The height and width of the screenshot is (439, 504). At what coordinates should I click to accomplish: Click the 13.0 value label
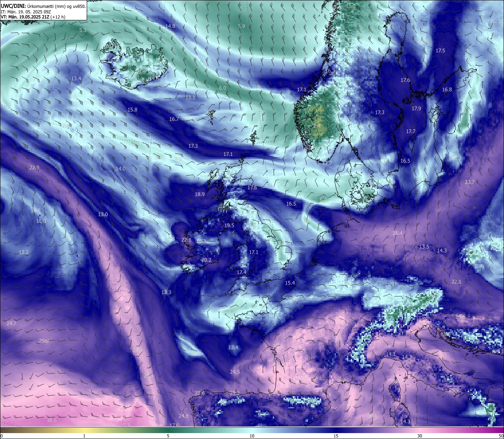pos(103,214)
